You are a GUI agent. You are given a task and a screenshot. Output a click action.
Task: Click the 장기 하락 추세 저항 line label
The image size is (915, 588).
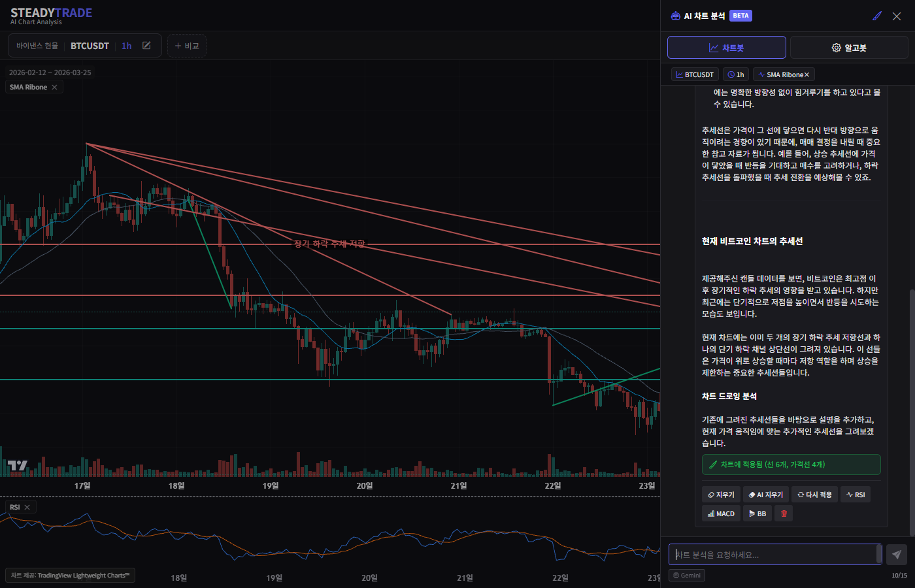(329, 244)
